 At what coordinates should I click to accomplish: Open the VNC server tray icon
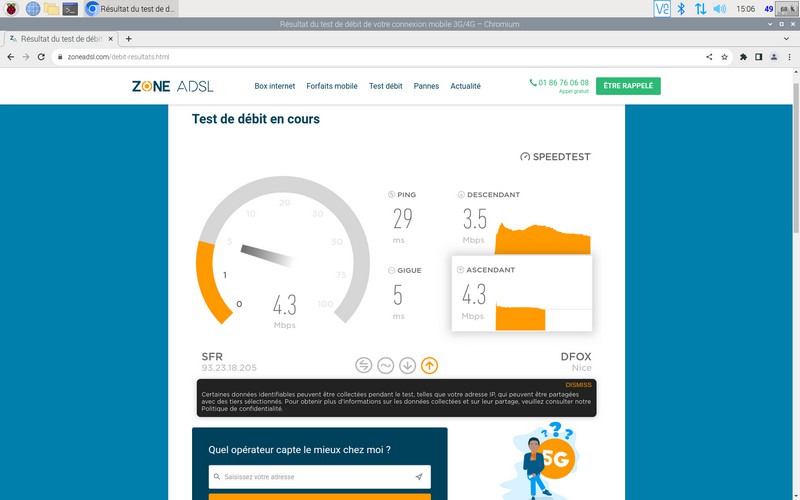[662, 9]
